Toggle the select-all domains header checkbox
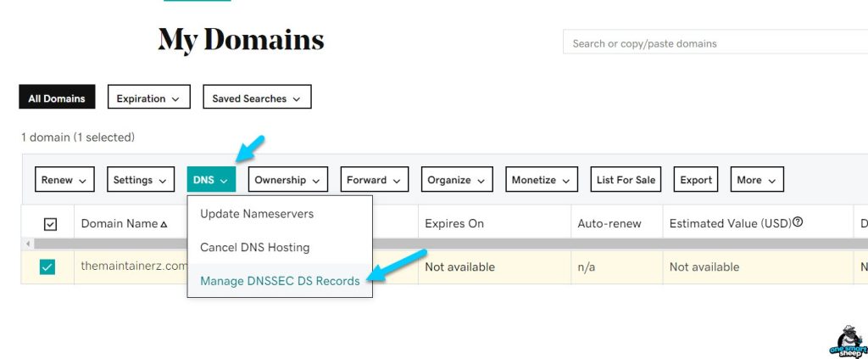This screenshot has height=359, width=868. (50, 224)
